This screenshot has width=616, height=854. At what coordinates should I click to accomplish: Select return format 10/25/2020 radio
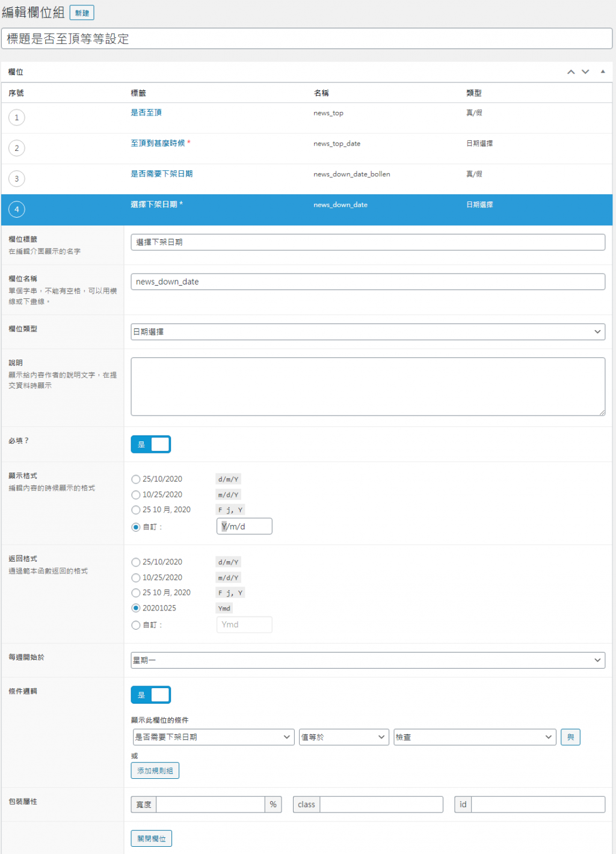(x=136, y=578)
